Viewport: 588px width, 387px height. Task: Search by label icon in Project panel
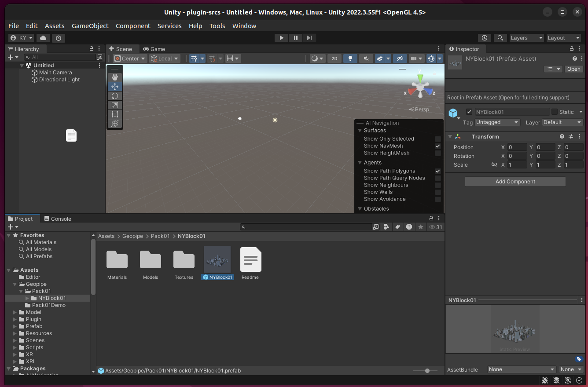pos(397,227)
